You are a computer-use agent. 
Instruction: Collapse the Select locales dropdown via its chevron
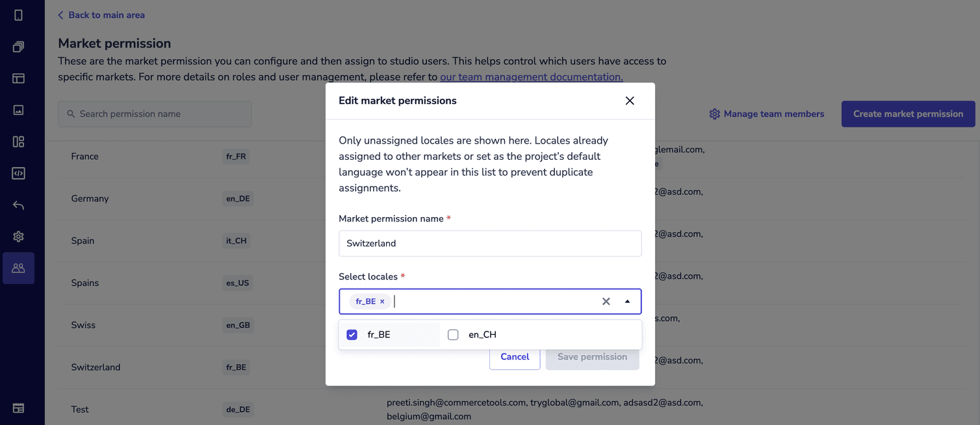tap(627, 301)
